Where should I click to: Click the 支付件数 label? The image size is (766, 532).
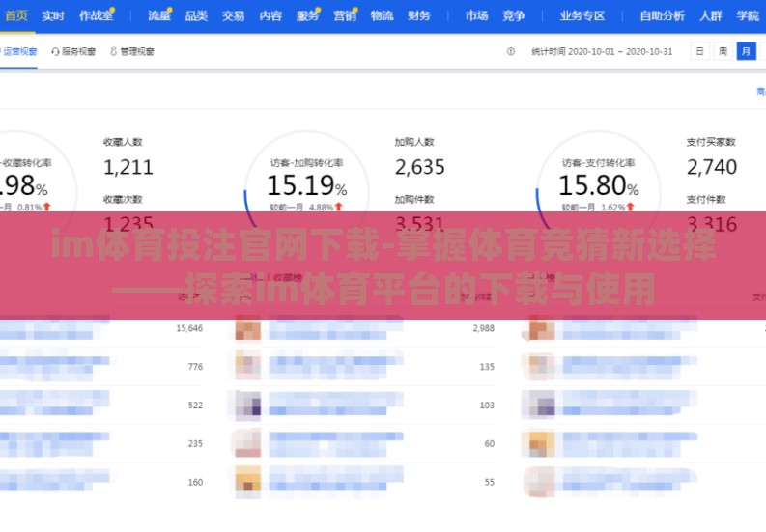706,199
